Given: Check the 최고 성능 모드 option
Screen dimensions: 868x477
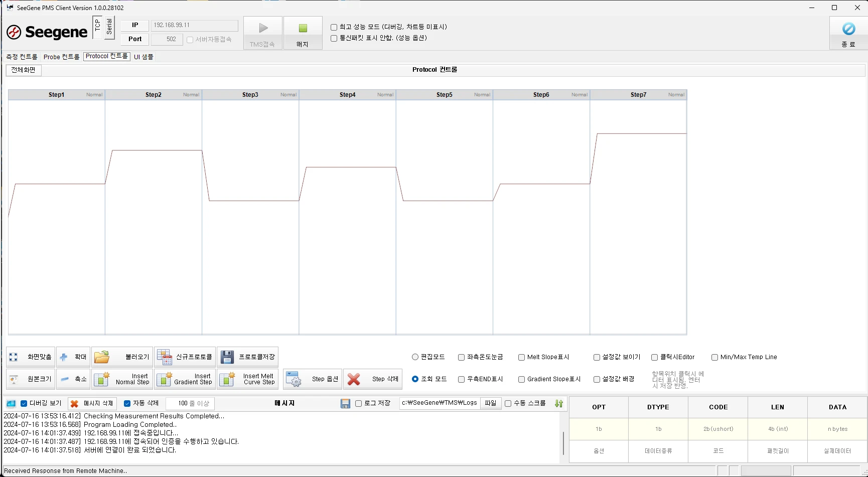Looking at the screenshot, I should 334,27.
